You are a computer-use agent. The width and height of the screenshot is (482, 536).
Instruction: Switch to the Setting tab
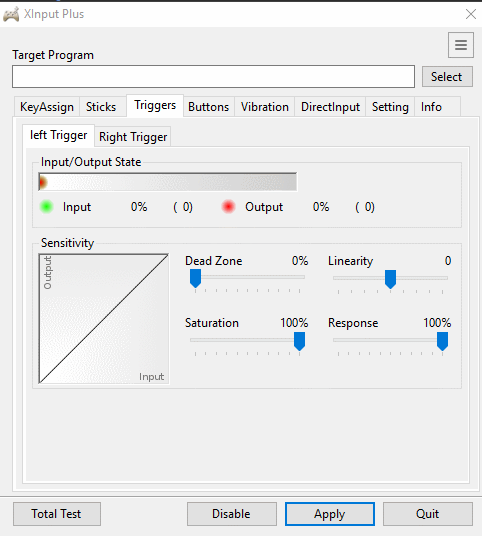390,107
